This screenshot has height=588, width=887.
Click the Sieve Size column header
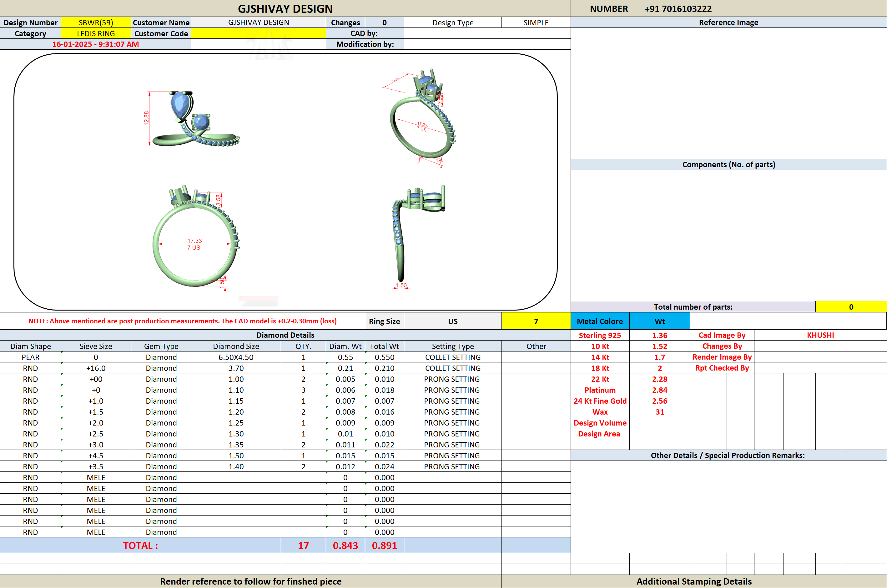point(96,346)
